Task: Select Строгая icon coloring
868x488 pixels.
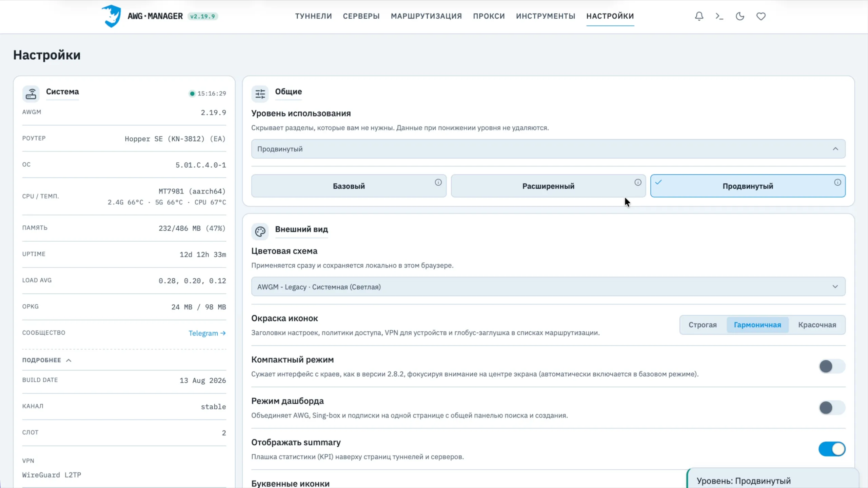Action: click(x=703, y=325)
